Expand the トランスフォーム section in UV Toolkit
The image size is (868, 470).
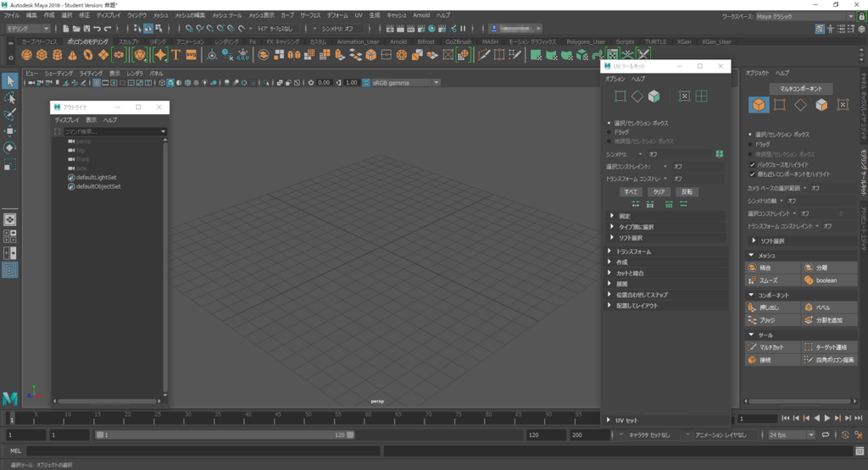coord(666,252)
